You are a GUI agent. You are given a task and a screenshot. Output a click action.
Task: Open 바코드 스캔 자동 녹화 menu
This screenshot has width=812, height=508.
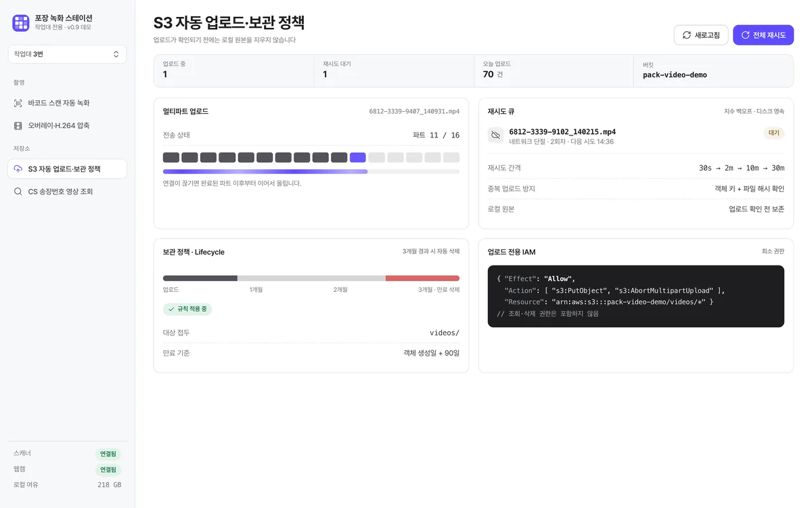pos(67,103)
